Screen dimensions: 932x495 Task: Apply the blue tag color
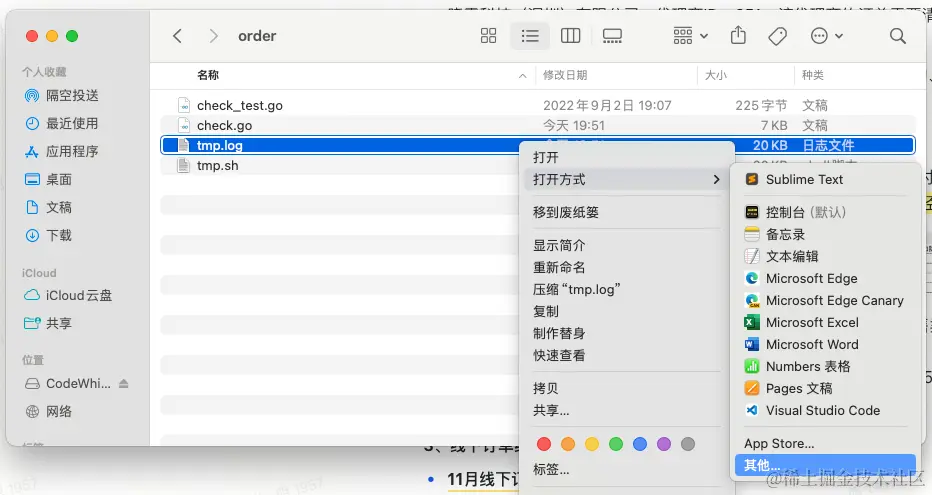tap(640, 444)
